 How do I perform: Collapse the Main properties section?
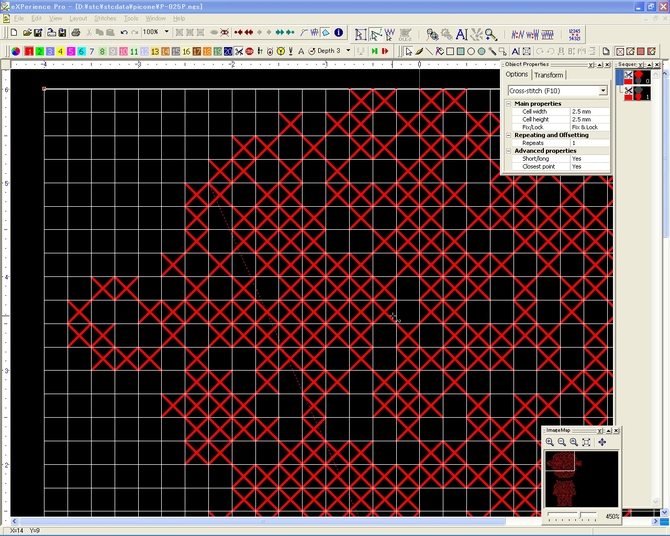point(508,103)
